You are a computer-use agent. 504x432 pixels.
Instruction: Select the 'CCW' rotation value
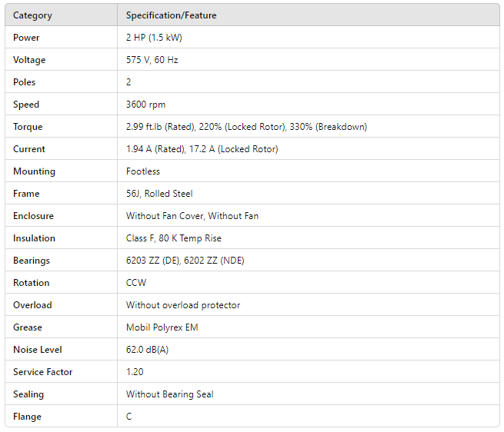pyautogui.click(x=136, y=283)
